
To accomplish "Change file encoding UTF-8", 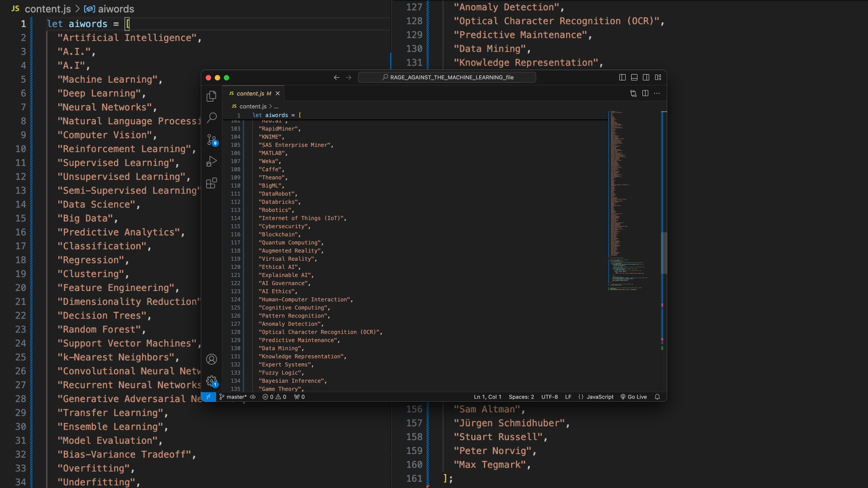I will click(x=549, y=397).
